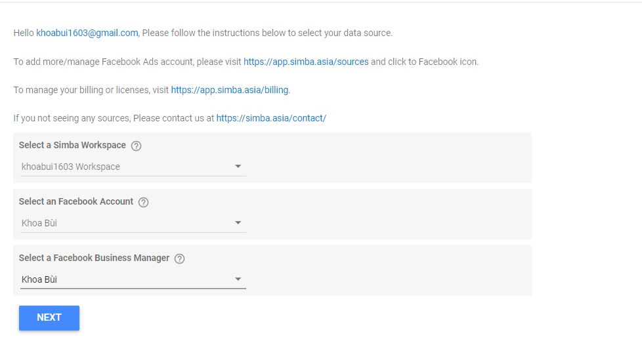This screenshot has width=642, height=364.
Task: Click the 'Select a Facebook Business Manager' label
Action: point(94,258)
